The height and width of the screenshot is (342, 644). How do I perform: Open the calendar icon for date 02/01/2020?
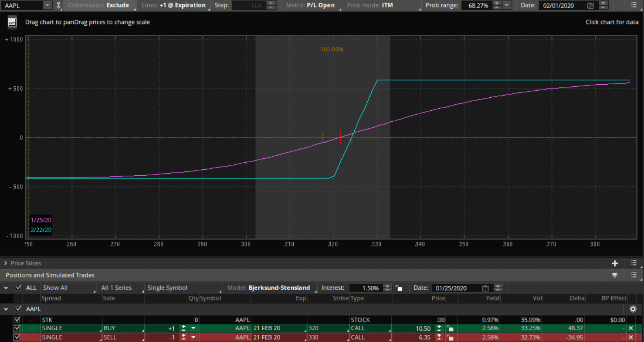tap(590, 6)
